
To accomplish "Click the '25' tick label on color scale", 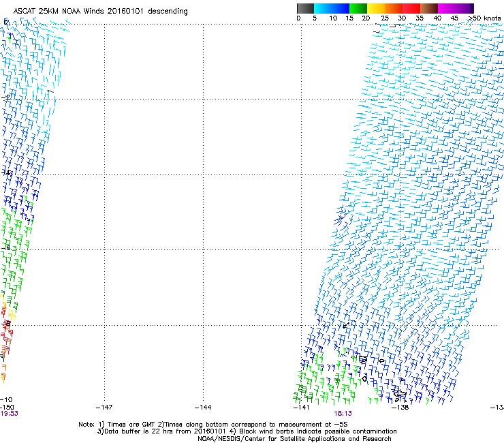I will [x=384, y=18].
